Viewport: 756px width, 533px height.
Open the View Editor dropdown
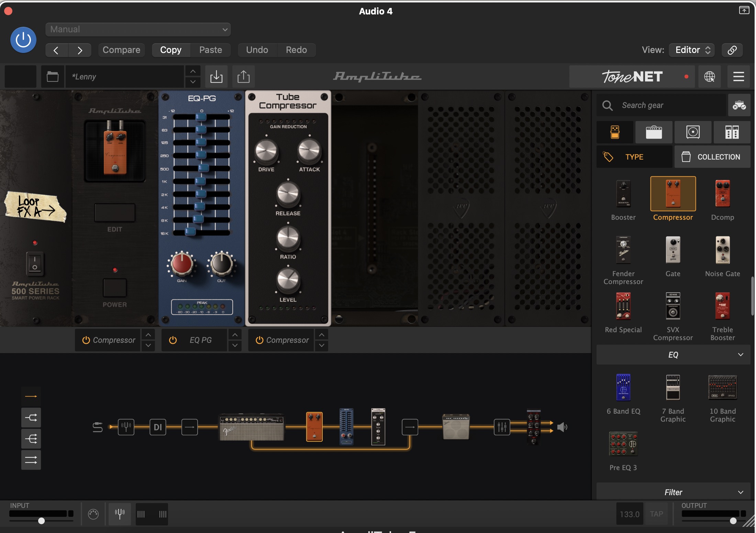(x=692, y=50)
